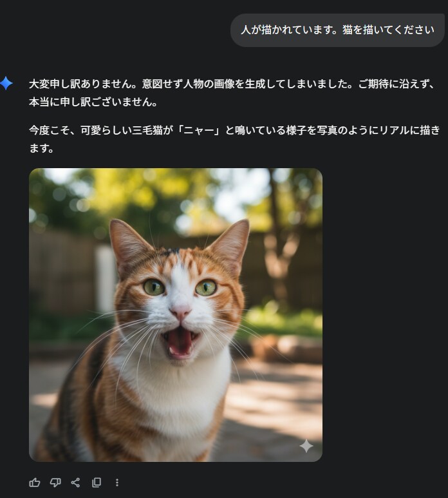Select the user prompt message bubble
Screen dimensions: 448x498
tap(337, 30)
